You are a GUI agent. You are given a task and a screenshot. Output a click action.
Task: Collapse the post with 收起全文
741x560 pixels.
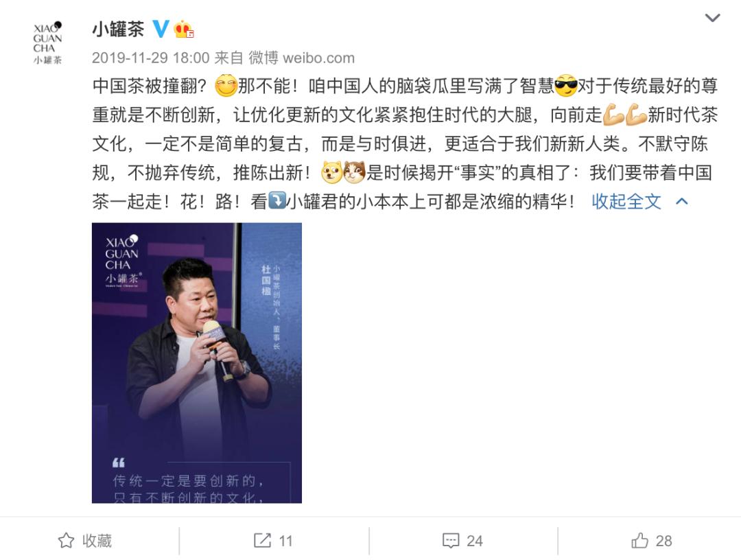626,202
